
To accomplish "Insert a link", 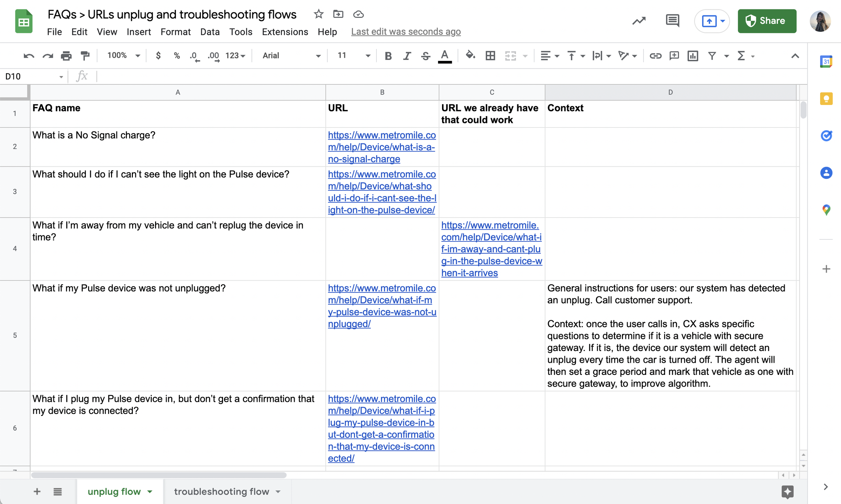I will click(x=655, y=56).
